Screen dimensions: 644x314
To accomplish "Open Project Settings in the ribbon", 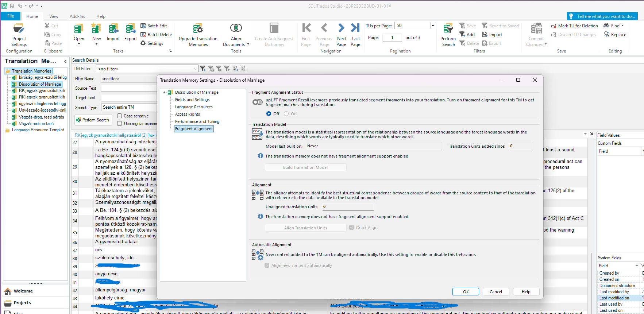I will 19,35.
